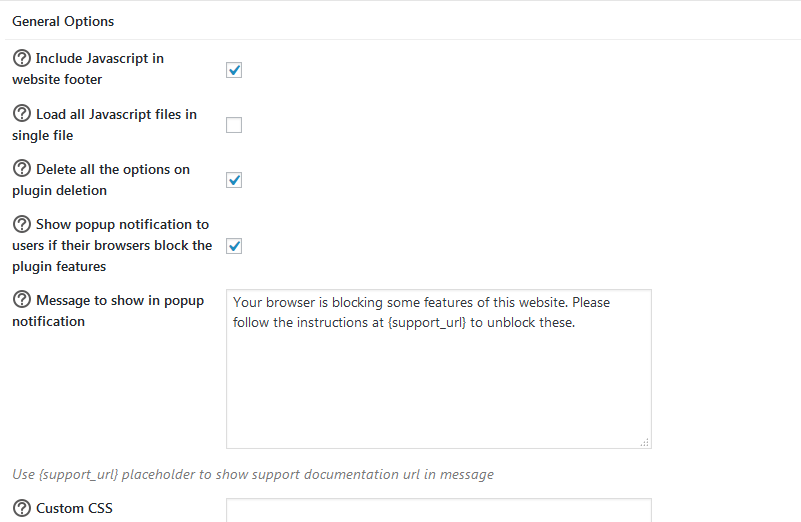Click inside the Custom CSS text box
The width and height of the screenshot is (801, 522).
[438, 511]
